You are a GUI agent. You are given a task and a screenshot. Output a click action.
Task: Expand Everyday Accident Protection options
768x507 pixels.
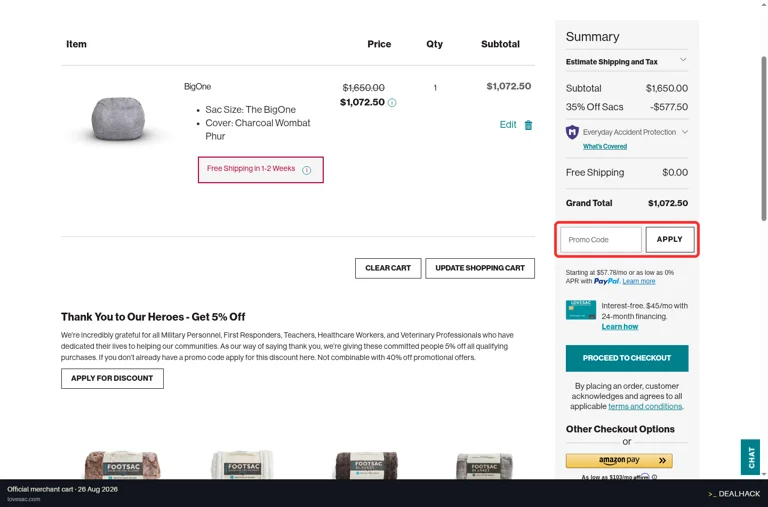point(685,132)
